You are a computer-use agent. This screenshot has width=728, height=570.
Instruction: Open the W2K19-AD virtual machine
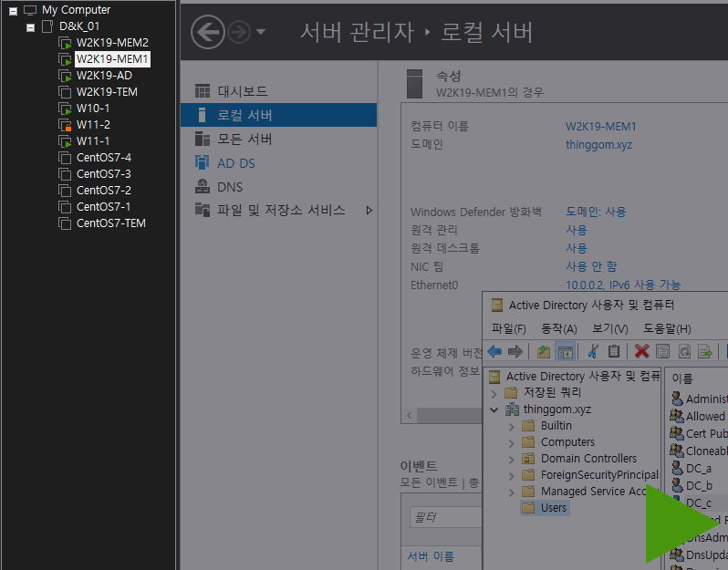pyautogui.click(x=104, y=76)
